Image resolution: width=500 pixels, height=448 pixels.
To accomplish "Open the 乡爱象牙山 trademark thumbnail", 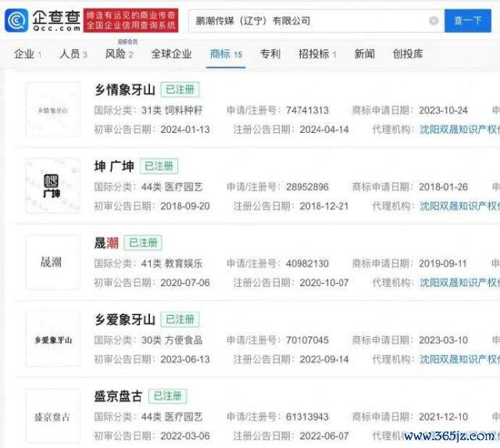I will click(x=53, y=339).
